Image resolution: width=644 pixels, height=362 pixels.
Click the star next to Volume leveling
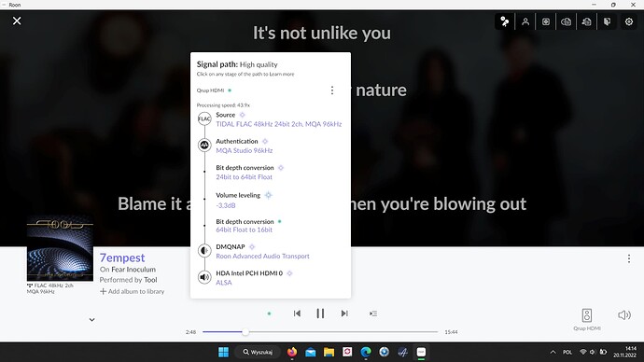tap(268, 195)
